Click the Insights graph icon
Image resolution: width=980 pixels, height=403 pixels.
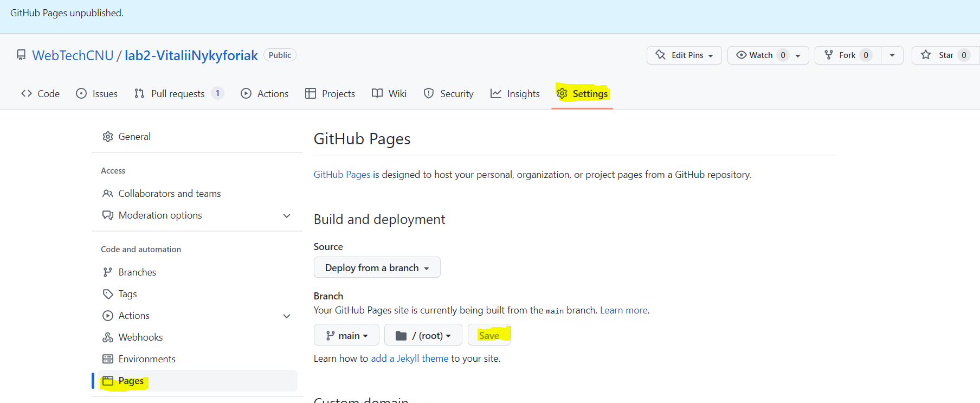tap(496, 93)
